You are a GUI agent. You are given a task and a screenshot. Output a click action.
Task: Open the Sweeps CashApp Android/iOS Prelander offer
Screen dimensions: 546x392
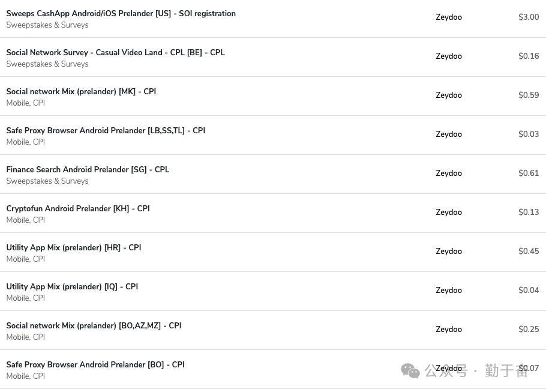click(x=121, y=14)
